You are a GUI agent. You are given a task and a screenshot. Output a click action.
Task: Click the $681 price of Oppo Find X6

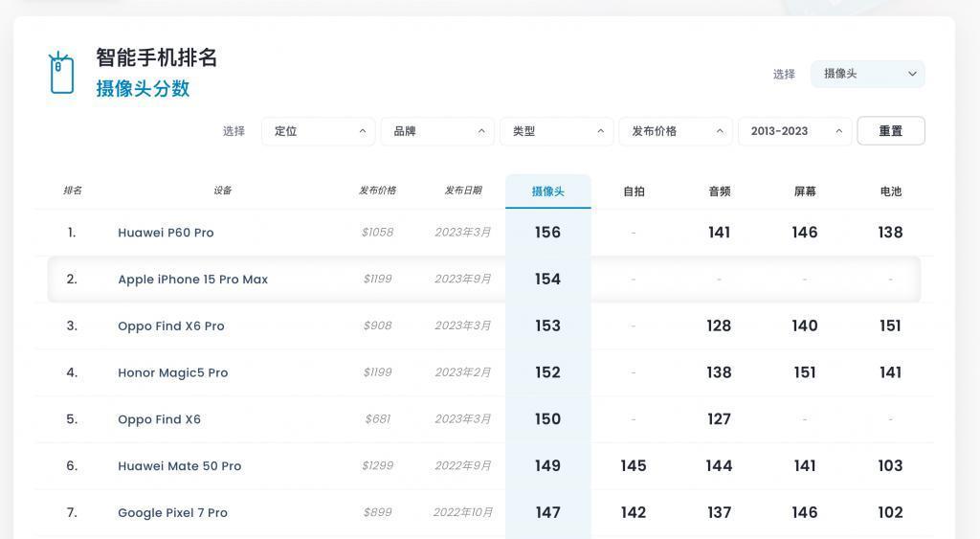tap(377, 419)
